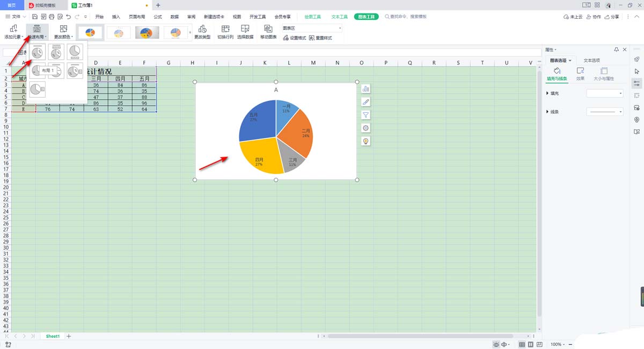Choose Layout 3 in quick layout gallery
Viewport: 644px width, 349px height.
75,52
